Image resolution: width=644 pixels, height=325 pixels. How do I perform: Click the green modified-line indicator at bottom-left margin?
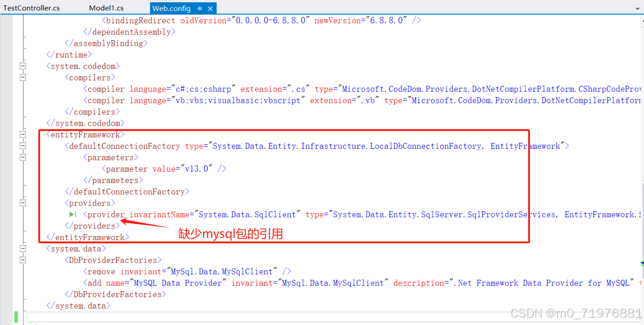[16, 316]
